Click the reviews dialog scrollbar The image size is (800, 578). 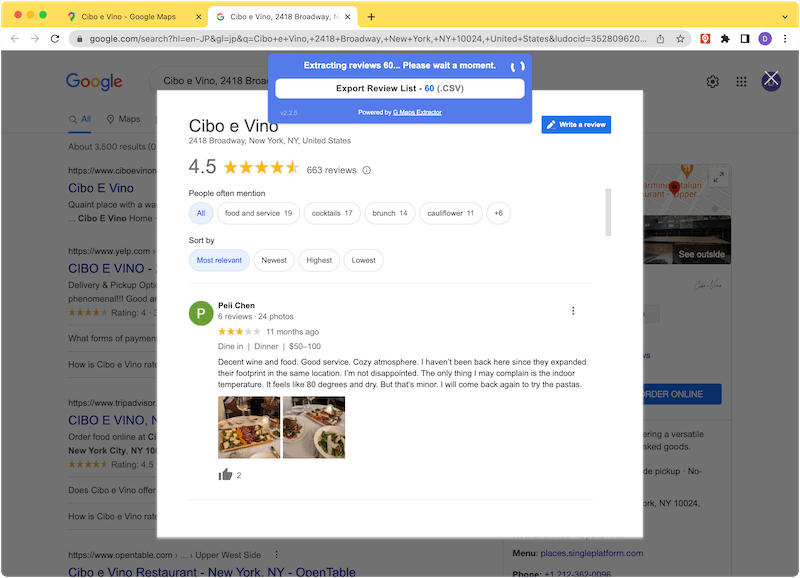pyautogui.click(x=608, y=212)
